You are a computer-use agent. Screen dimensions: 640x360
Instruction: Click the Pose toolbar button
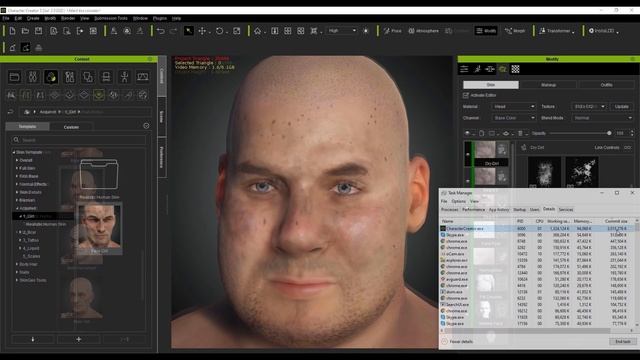coord(393,31)
